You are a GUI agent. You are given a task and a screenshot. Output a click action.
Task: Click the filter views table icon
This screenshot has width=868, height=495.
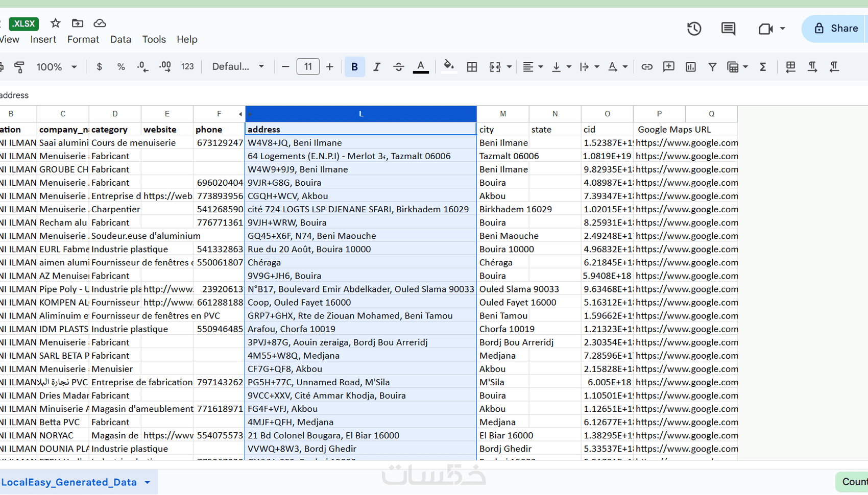point(733,67)
